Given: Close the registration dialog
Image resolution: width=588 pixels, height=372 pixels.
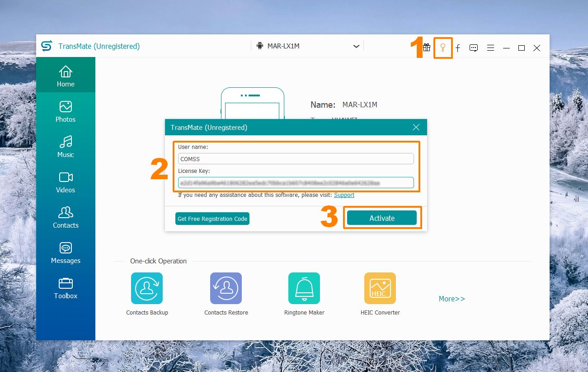Looking at the screenshot, I should click(416, 128).
